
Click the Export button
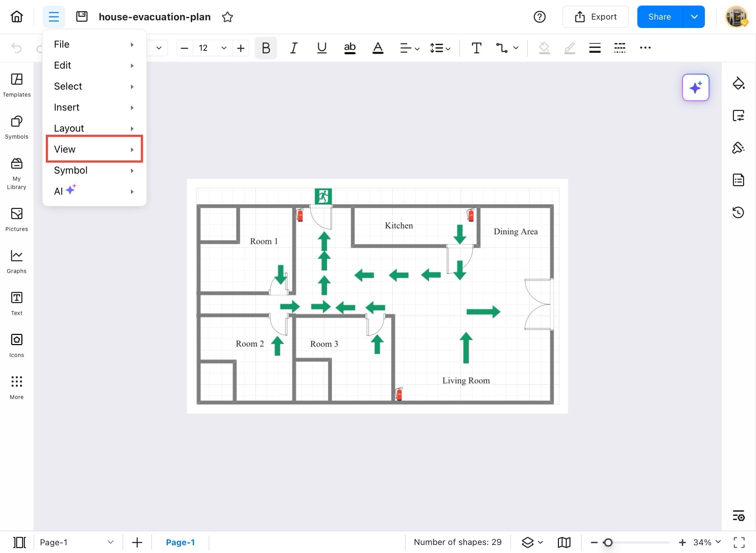coord(595,16)
